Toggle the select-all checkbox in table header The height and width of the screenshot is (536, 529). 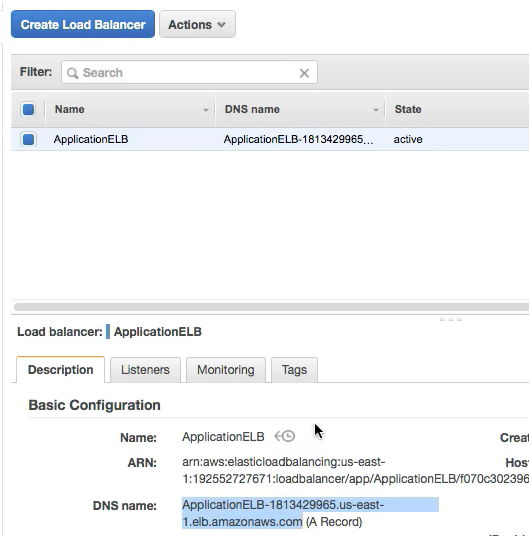point(28,109)
